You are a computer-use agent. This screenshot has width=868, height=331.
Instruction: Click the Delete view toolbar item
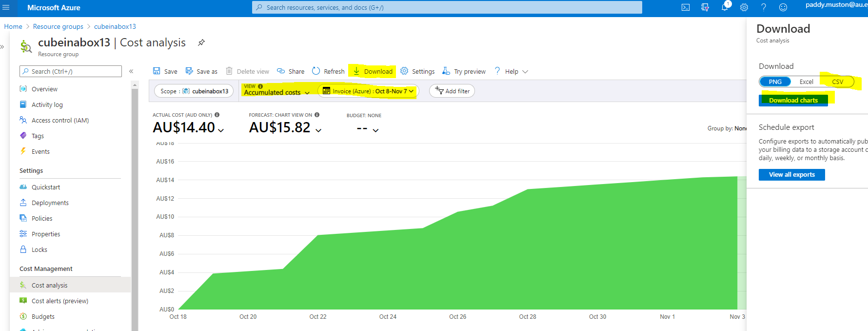[x=248, y=71]
